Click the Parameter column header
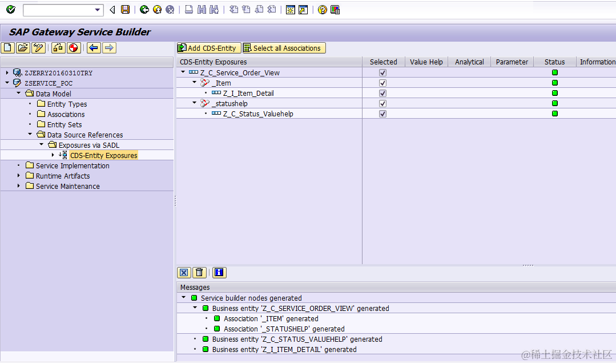The height and width of the screenshot is (364, 616). click(x=512, y=62)
